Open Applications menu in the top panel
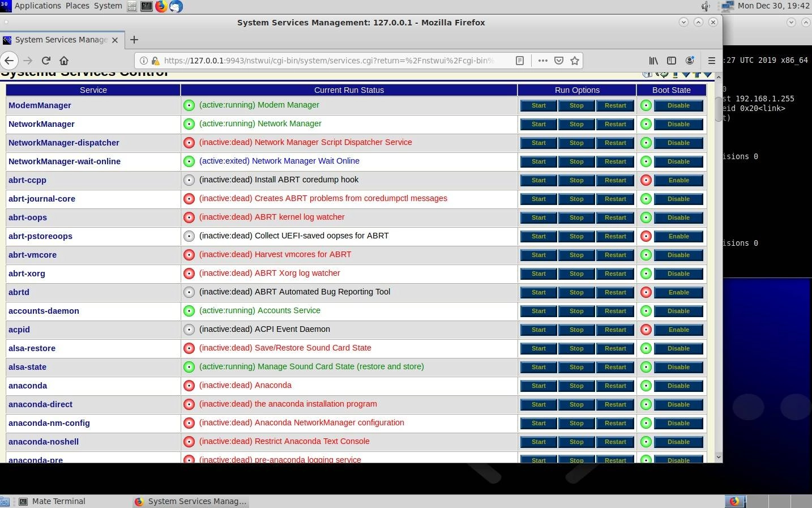 click(37, 6)
